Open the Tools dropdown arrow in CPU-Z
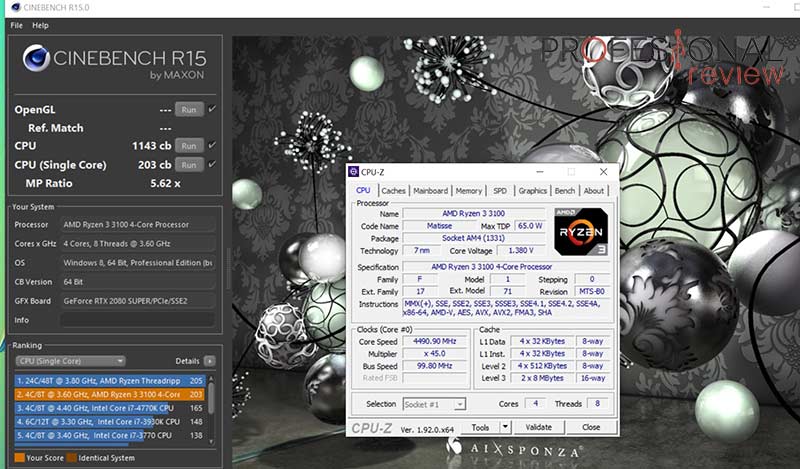Screen dimensions: 800x469 [505, 427]
